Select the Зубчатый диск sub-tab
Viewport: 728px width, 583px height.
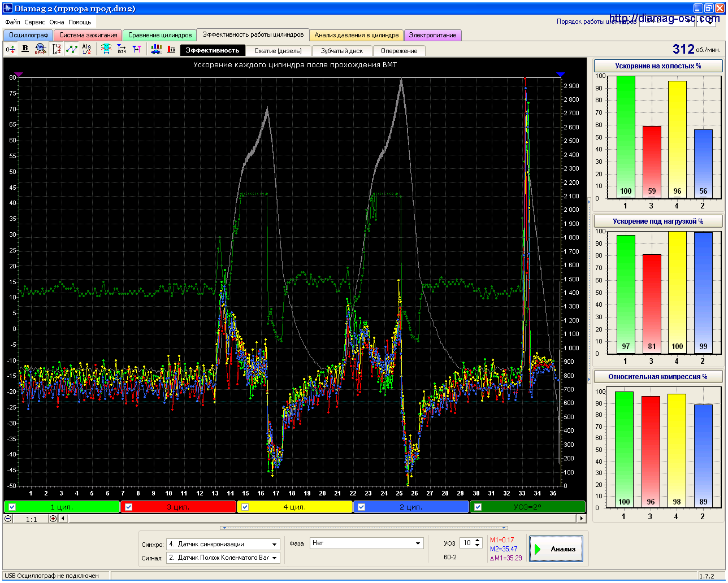[x=342, y=51]
